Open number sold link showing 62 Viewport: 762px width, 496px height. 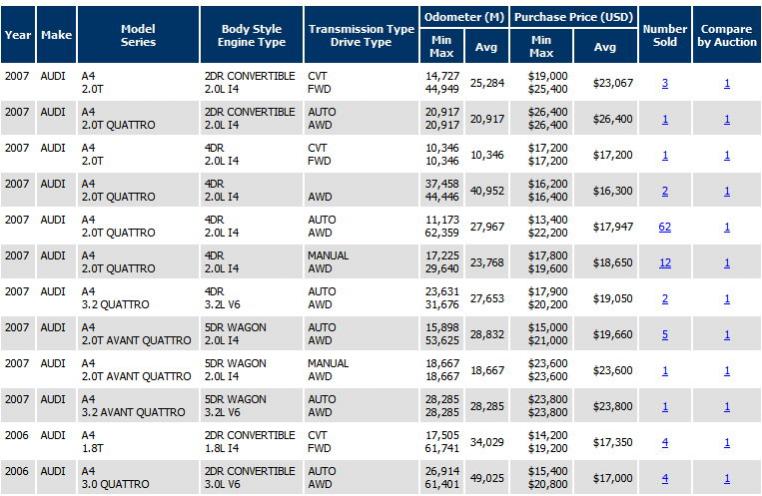pos(665,227)
